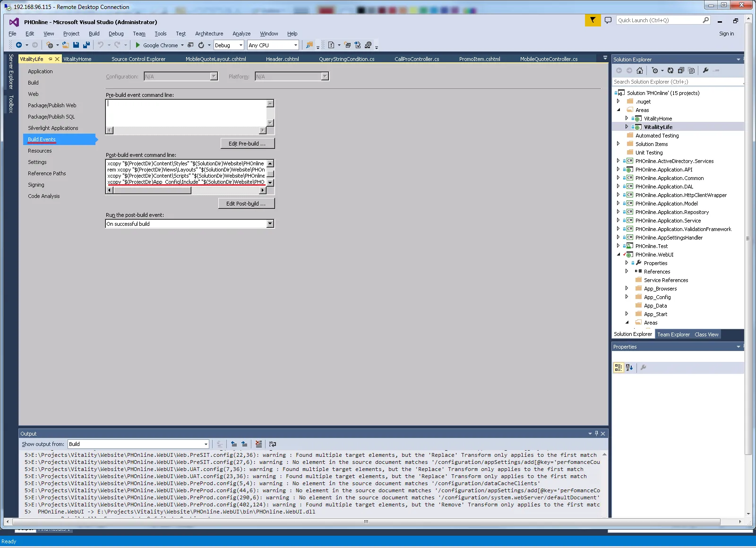Image resolution: width=756 pixels, height=548 pixels.
Task: Open the feedback speech bubble icon
Action: coord(608,20)
